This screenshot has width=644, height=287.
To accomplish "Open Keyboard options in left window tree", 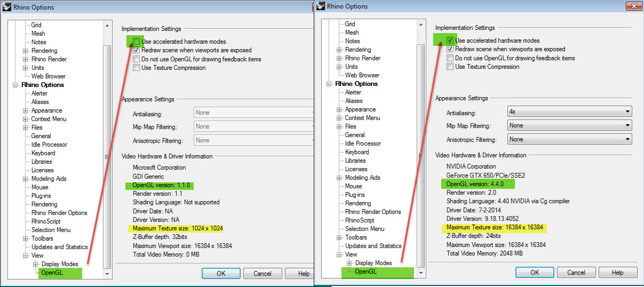I will 43,153.
